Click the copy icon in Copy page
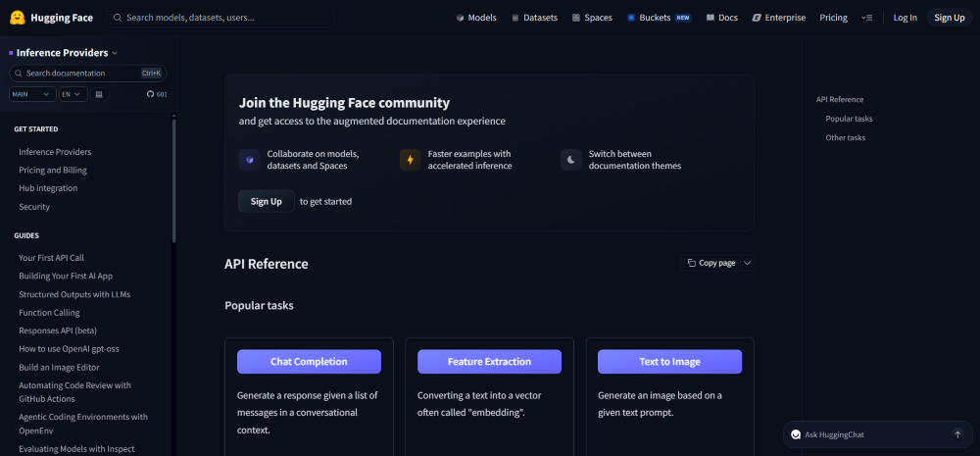The height and width of the screenshot is (456, 980). [x=691, y=263]
